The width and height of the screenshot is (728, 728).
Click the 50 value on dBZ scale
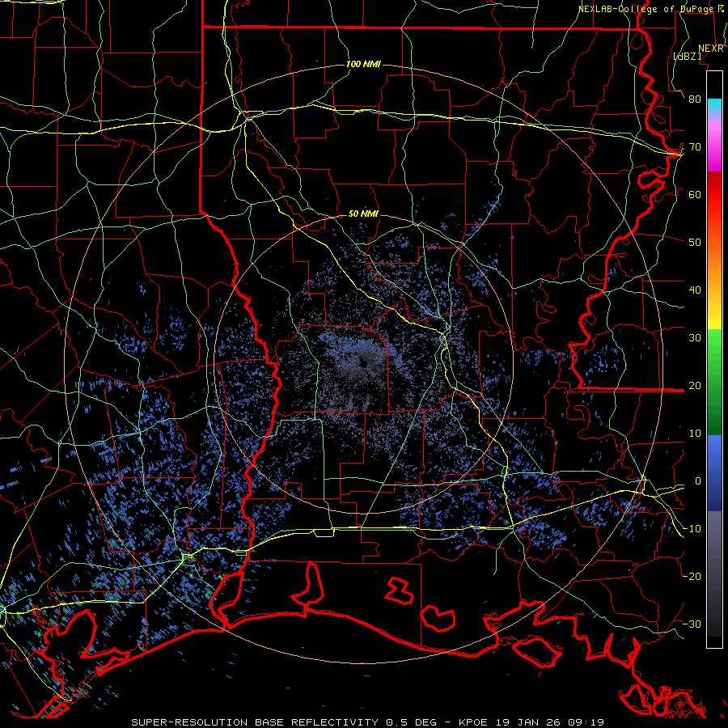[x=695, y=242]
